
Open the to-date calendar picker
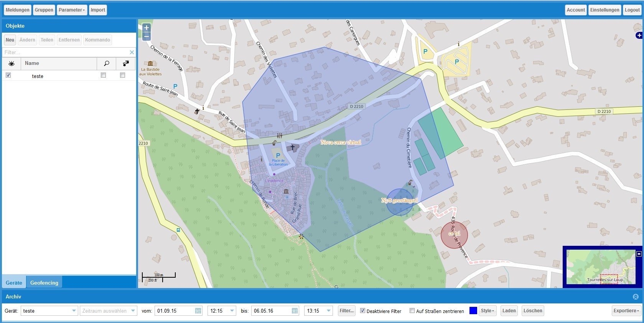tap(295, 311)
